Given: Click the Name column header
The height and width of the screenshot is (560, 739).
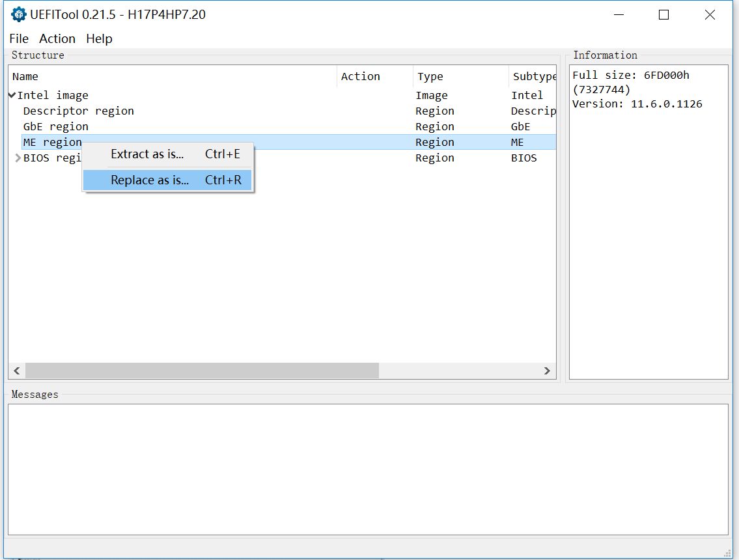Looking at the screenshot, I should pyautogui.click(x=173, y=76).
